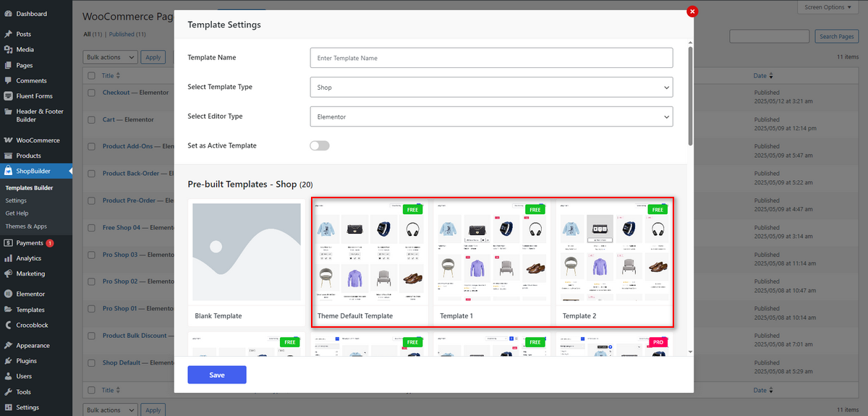Click the Plugins plug icon
The image size is (868, 416).
tap(8, 361)
